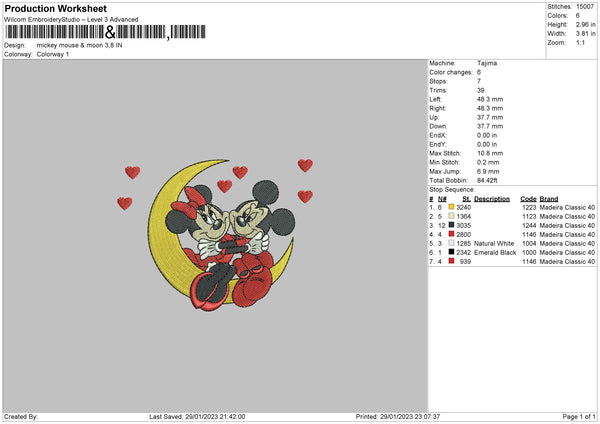
Task: Click the Width value '3.81 in'
Action: tap(585, 34)
